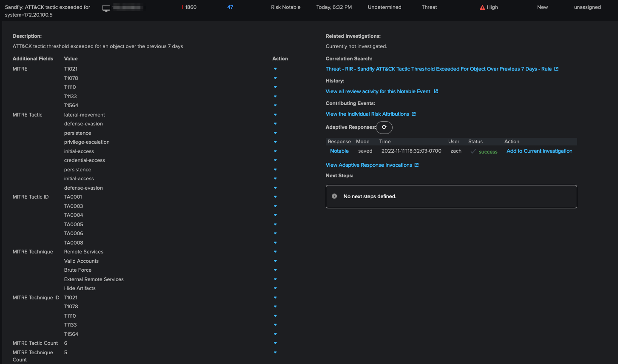The width and height of the screenshot is (618, 364).
Task: Open the Sandfly ATT&CK correlation search rule link
Action: (x=438, y=69)
